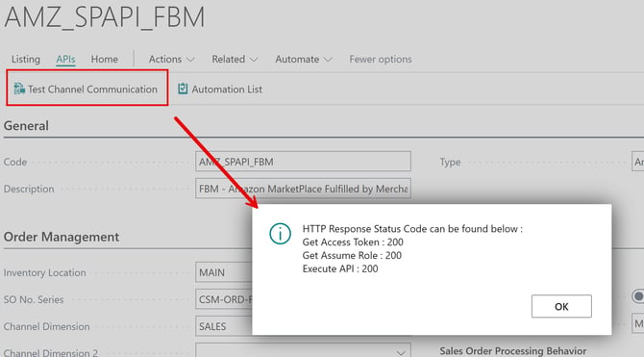Click the Type field label

[450, 162]
